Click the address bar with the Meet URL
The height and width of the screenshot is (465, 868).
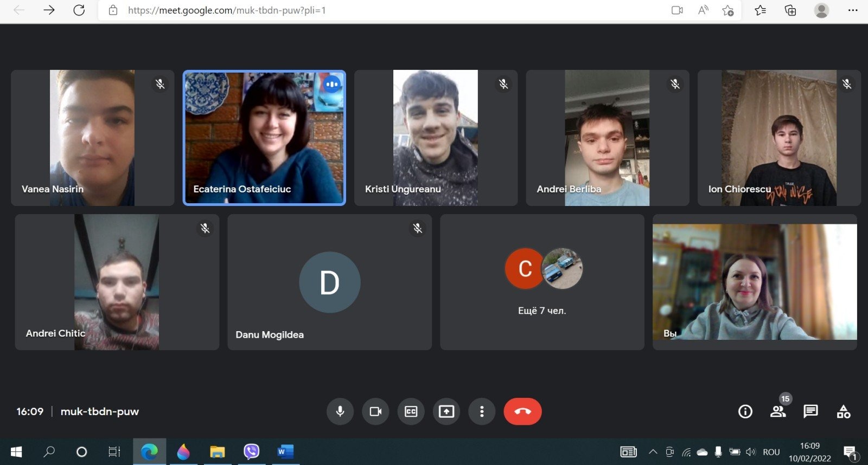coord(380,10)
